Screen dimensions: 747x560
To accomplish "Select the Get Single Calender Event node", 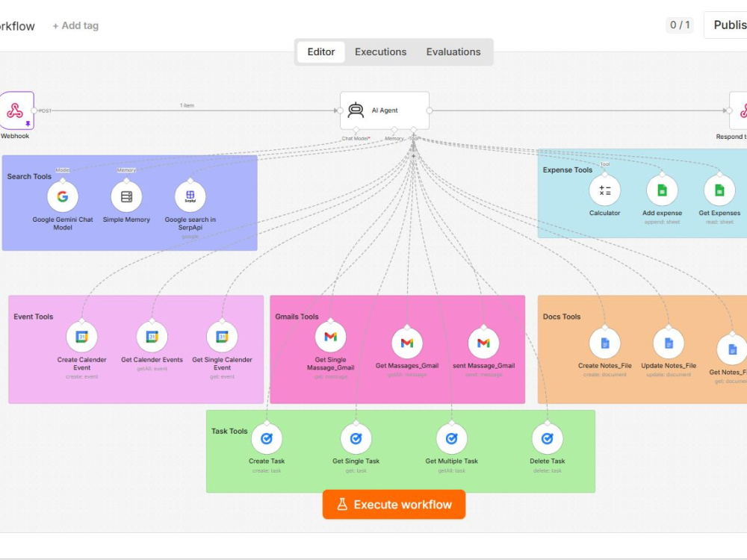I will click(222, 337).
